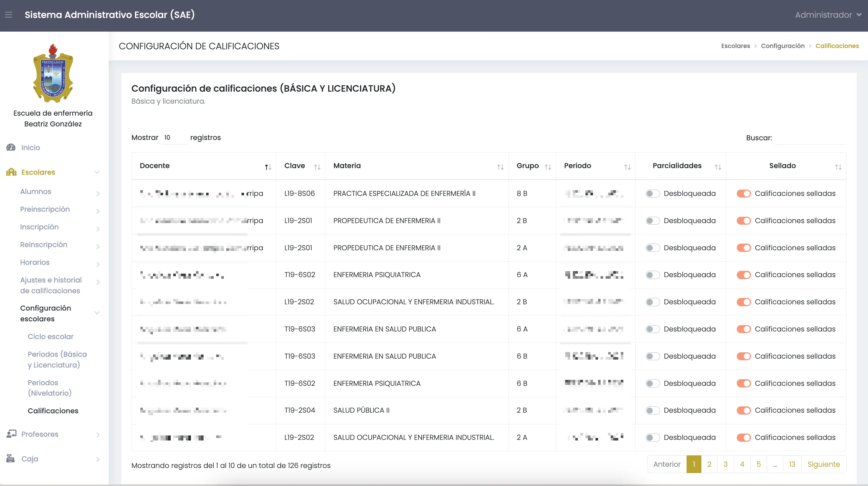Click clave cell T19-2S04
The height and width of the screenshot is (486, 868).
pyautogui.click(x=300, y=410)
